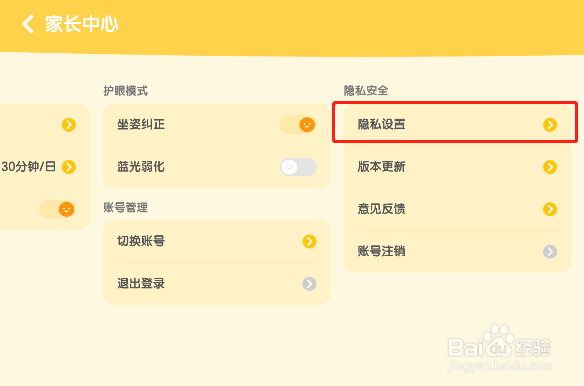This screenshot has width=584, height=386.
Task: Click the 版本更新 arrow icon
Action: point(550,167)
